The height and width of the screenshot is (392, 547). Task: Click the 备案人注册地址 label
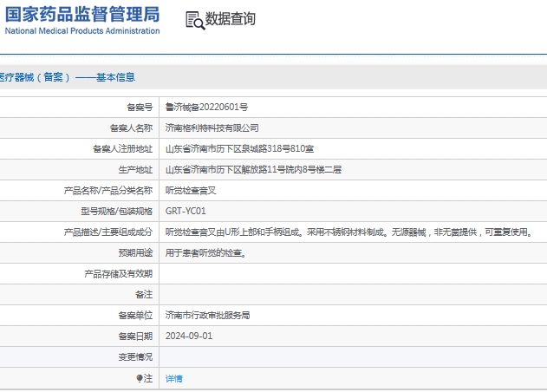point(123,149)
